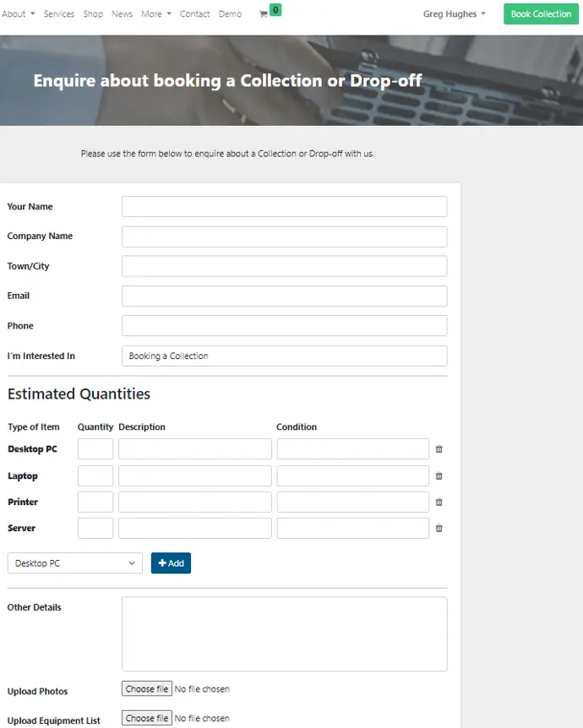Navigate to the Shop page
This screenshot has width=583, height=728.
tap(93, 14)
